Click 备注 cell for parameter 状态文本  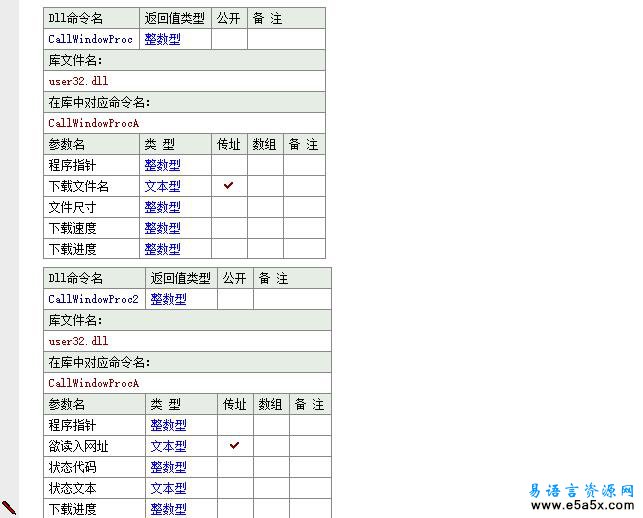(x=310, y=488)
